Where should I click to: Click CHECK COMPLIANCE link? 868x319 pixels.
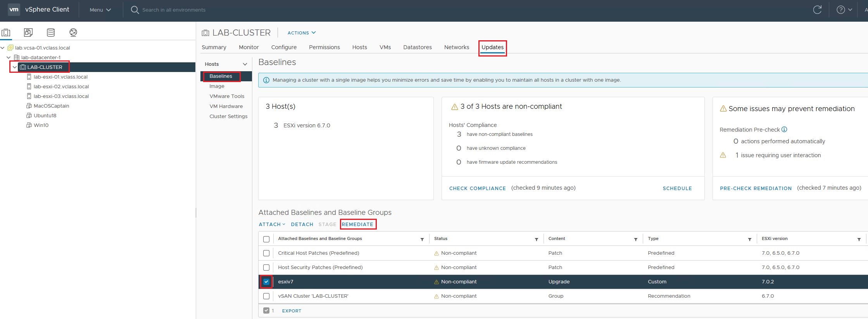pos(477,189)
